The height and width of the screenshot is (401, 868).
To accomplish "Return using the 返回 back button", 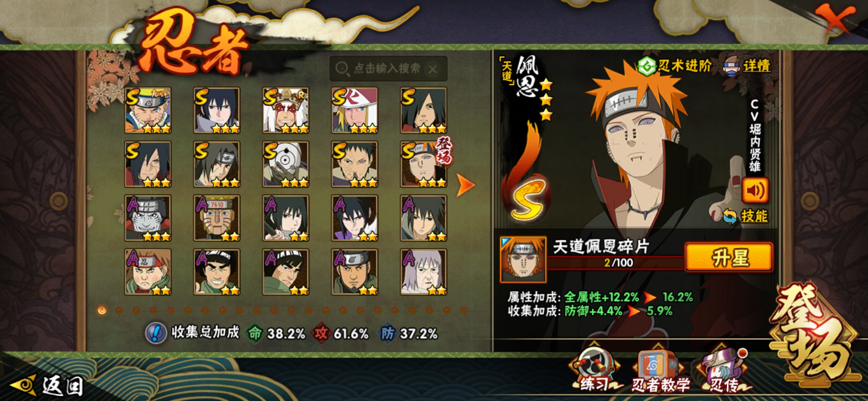I will pyautogui.click(x=47, y=386).
